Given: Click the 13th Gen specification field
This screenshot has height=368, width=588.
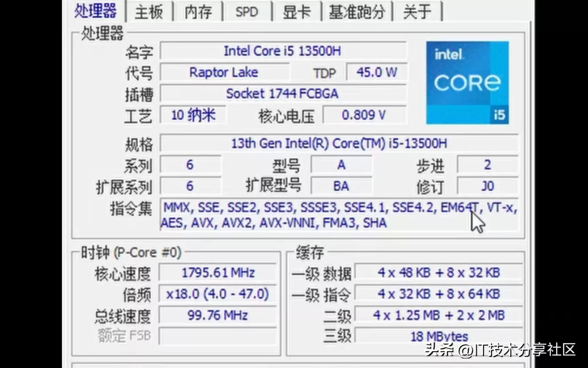Looking at the screenshot, I should pyautogui.click(x=340, y=143).
